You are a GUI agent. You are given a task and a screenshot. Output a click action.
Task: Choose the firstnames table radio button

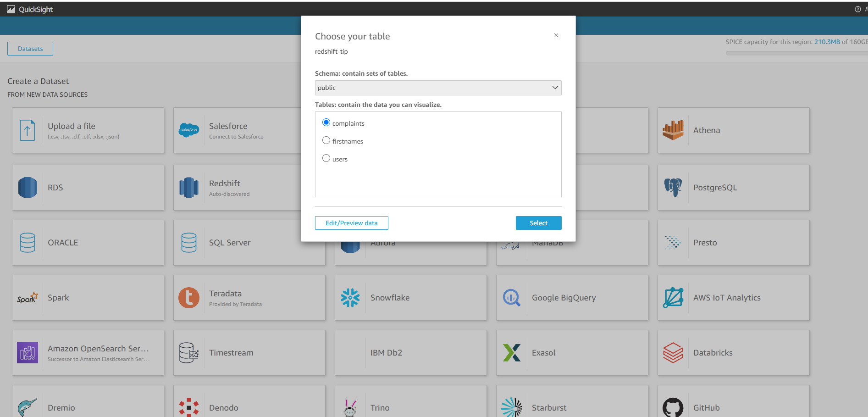click(326, 140)
